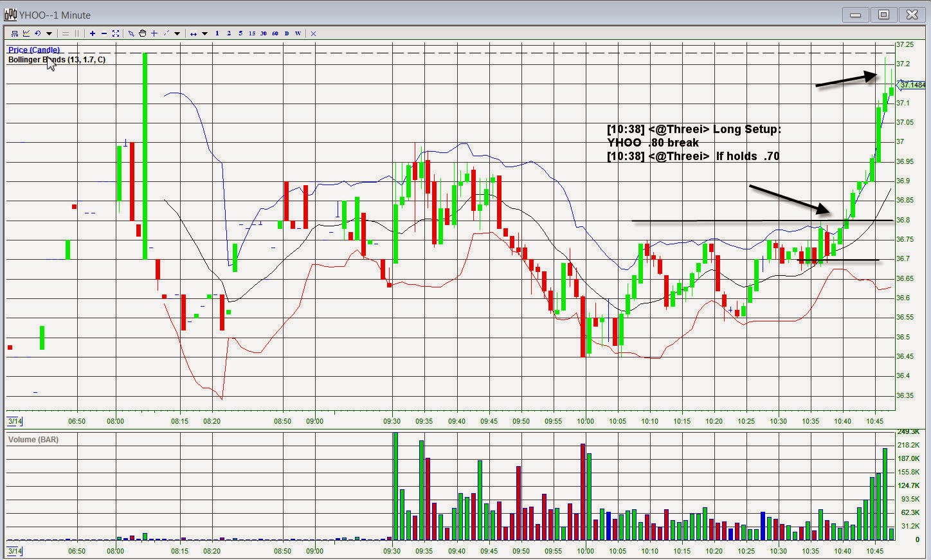
Task: Click the 36.8 price scale label
Action: pyautogui.click(x=903, y=220)
